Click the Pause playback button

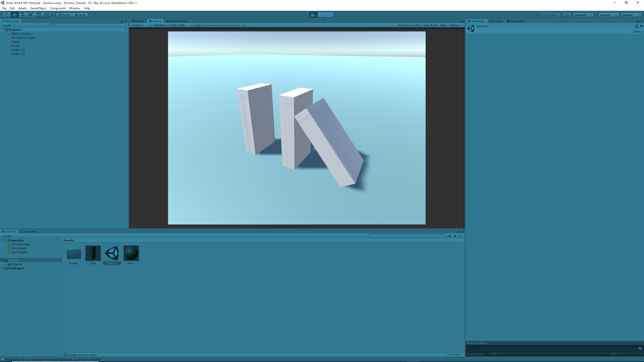click(x=321, y=15)
